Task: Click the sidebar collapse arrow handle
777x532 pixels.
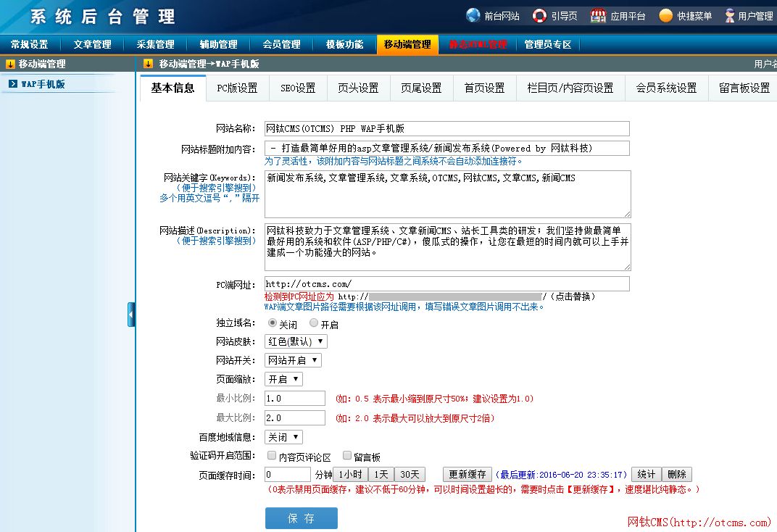Action: point(131,315)
